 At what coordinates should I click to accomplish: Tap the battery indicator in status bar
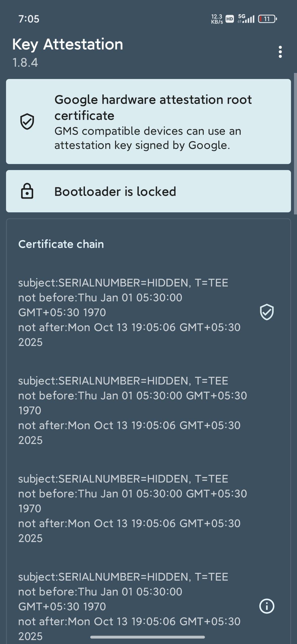coord(267,19)
